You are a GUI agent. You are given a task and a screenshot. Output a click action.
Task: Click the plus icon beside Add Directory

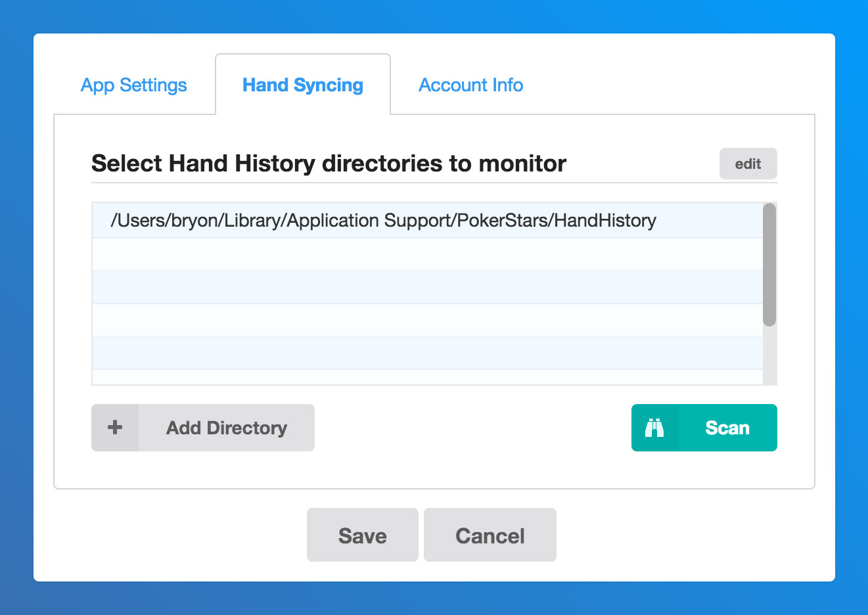pyautogui.click(x=115, y=428)
